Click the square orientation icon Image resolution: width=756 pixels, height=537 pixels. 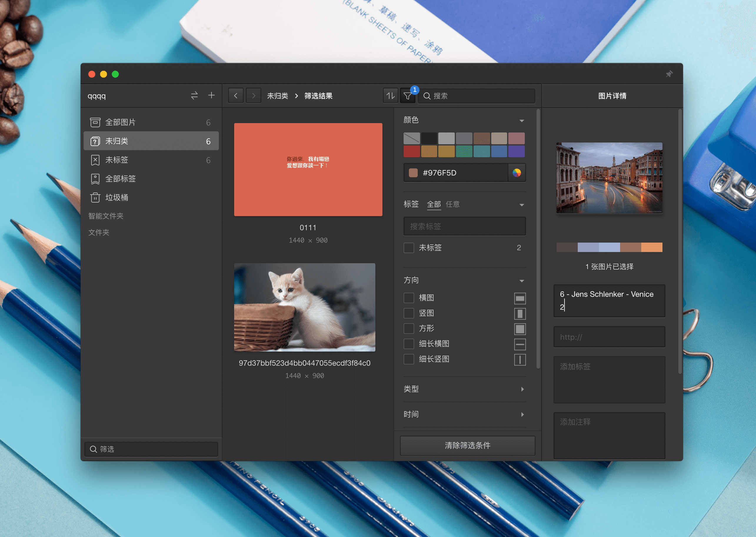click(520, 329)
